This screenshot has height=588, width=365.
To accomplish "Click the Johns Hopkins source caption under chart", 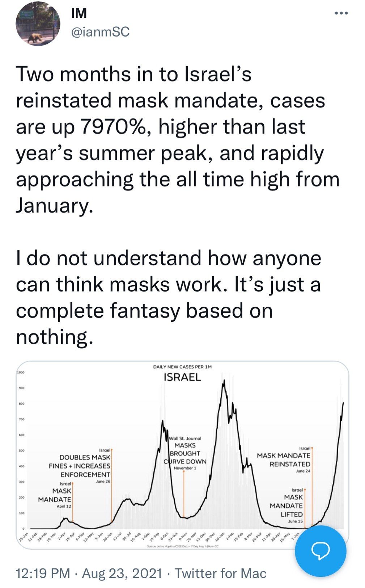I will (182, 546).
